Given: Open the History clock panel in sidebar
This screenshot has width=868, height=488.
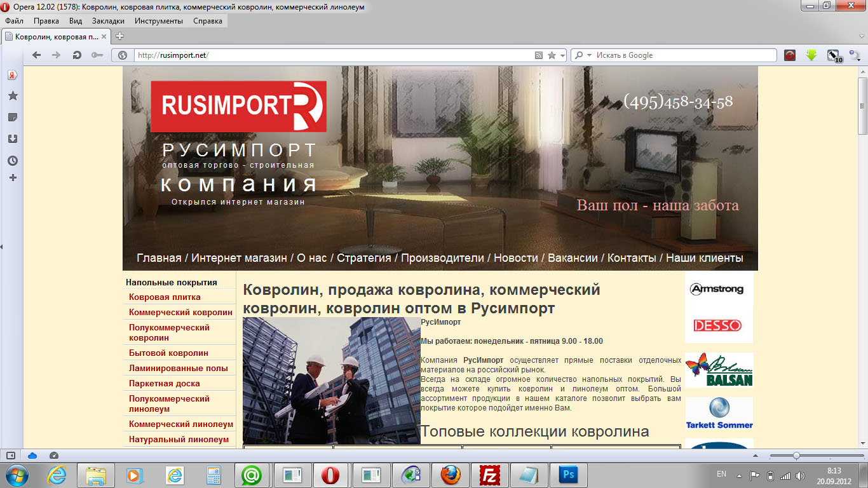Looking at the screenshot, I should click(x=12, y=161).
